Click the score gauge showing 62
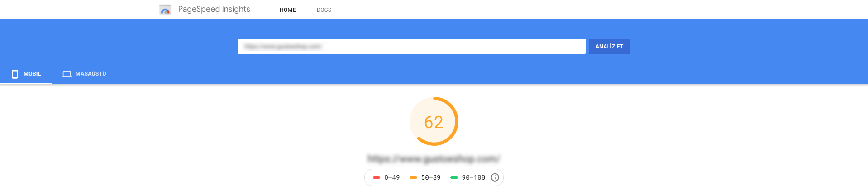This screenshot has height=196, width=868. [x=434, y=121]
